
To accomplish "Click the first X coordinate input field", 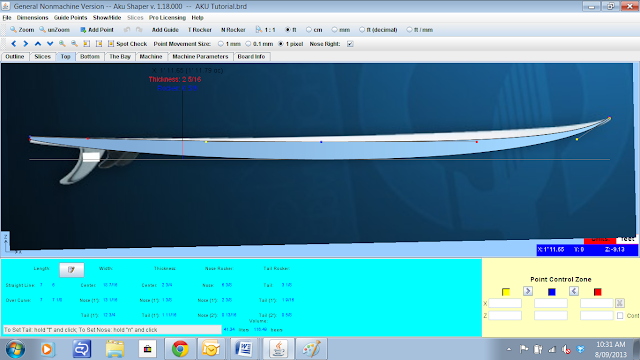I will pos(505,303).
